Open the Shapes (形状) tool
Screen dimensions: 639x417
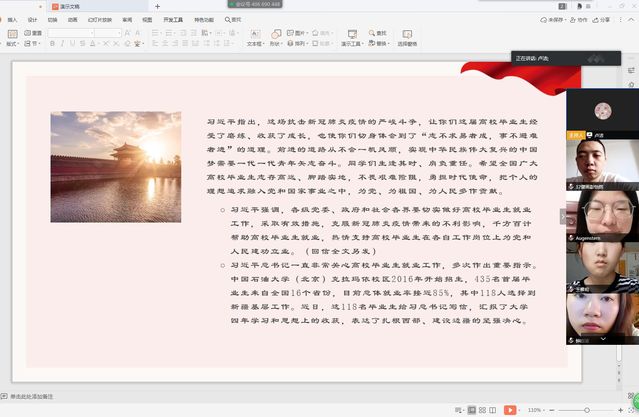pyautogui.click(x=276, y=38)
